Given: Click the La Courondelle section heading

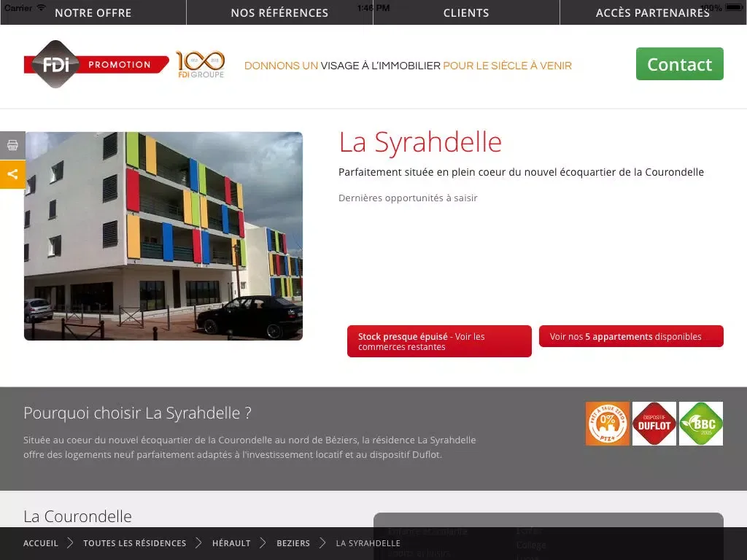Looking at the screenshot, I should 77,517.
